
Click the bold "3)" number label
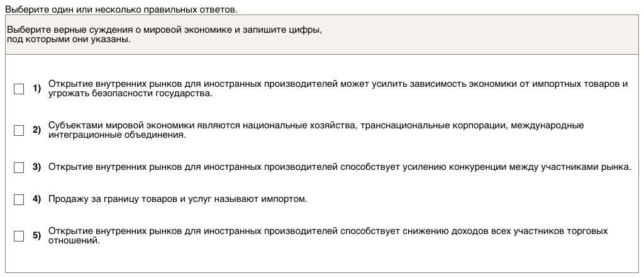click(36, 167)
